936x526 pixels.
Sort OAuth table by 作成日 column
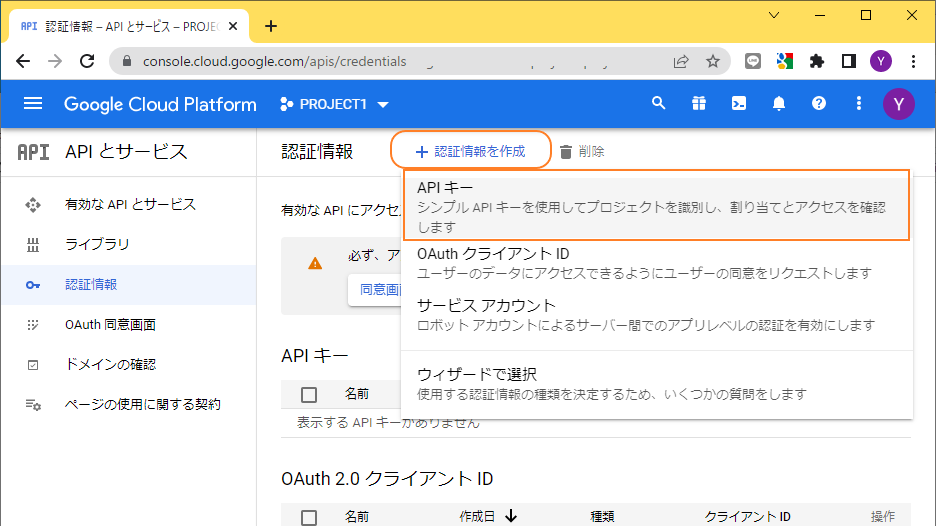click(488, 516)
